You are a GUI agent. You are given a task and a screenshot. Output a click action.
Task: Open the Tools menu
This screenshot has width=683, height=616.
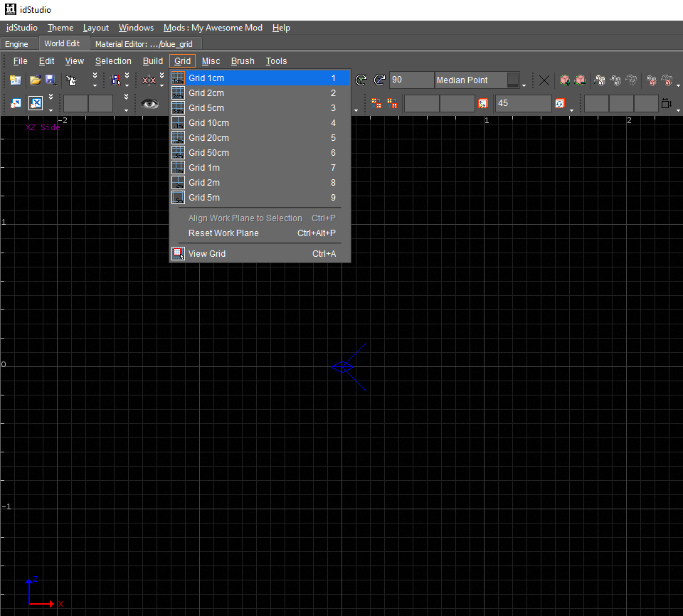click(x=276, y=61)
